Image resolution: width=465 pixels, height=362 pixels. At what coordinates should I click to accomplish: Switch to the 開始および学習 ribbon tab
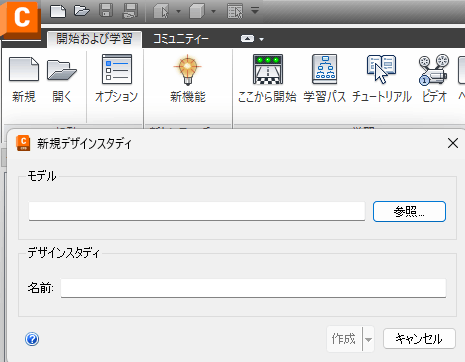[94, 39]
